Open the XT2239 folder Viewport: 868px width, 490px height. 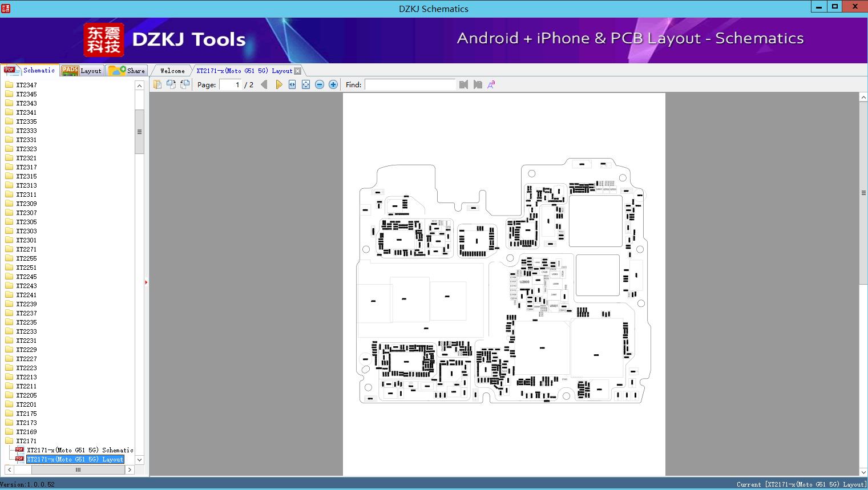point(21,304)
